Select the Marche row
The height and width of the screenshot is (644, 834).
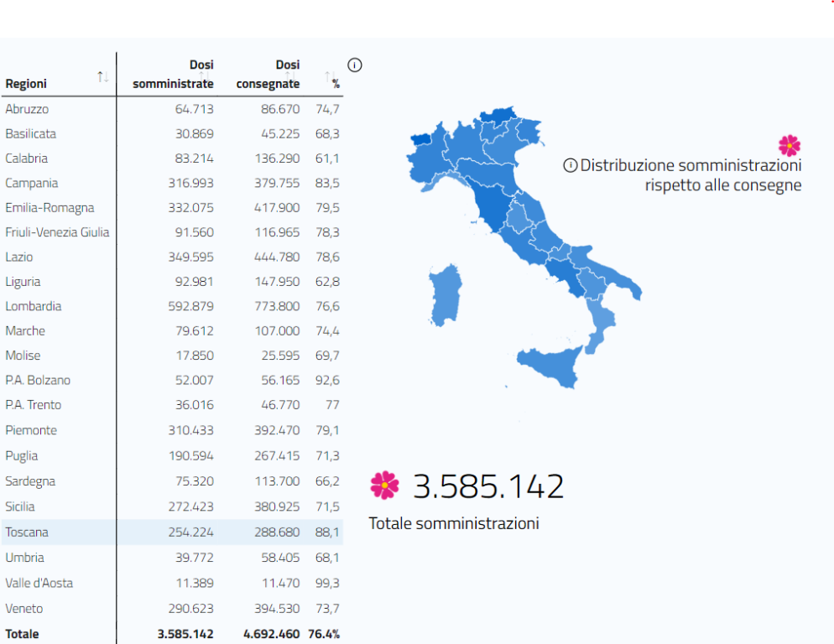172,330
